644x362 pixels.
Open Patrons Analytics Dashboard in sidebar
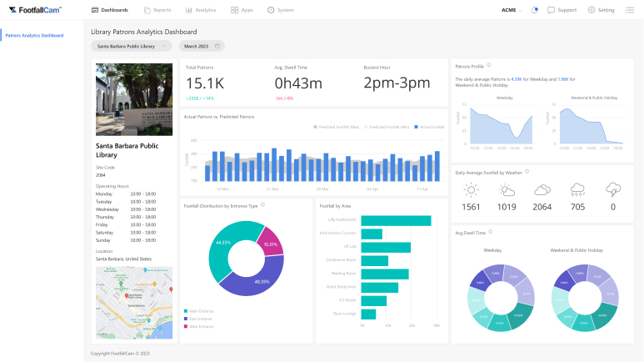34,36
